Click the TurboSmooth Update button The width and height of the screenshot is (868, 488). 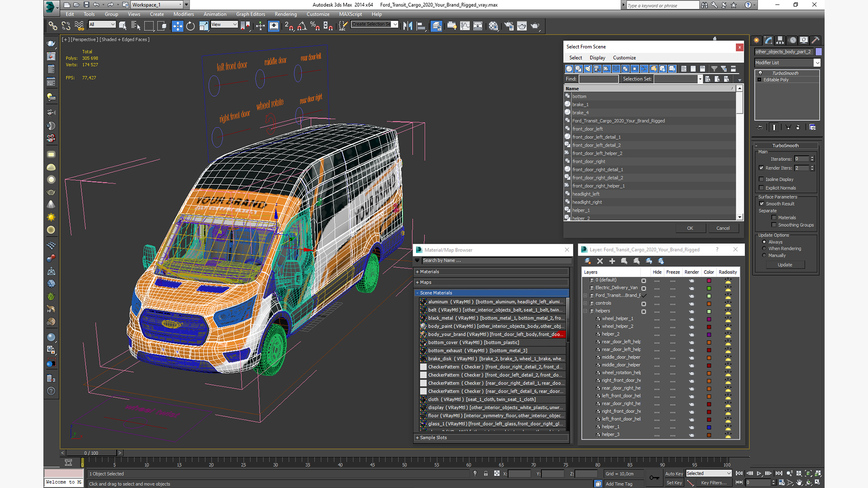click(x=785, y=265)
